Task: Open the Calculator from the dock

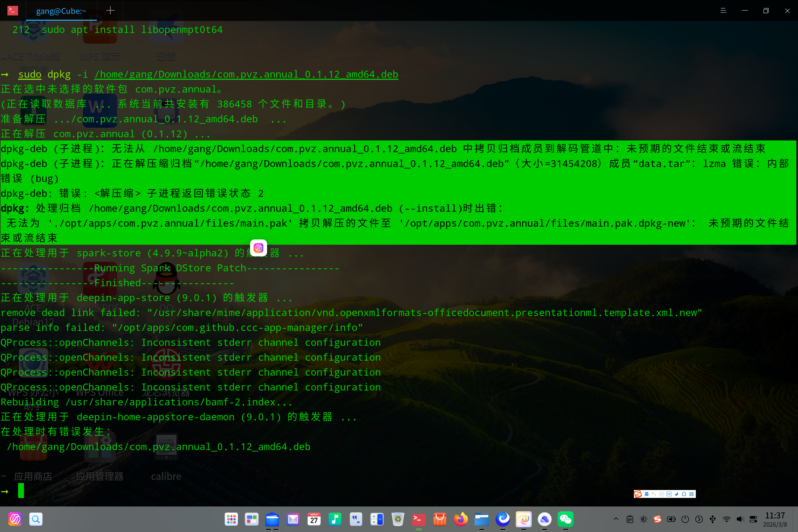Action: (377, 519)
